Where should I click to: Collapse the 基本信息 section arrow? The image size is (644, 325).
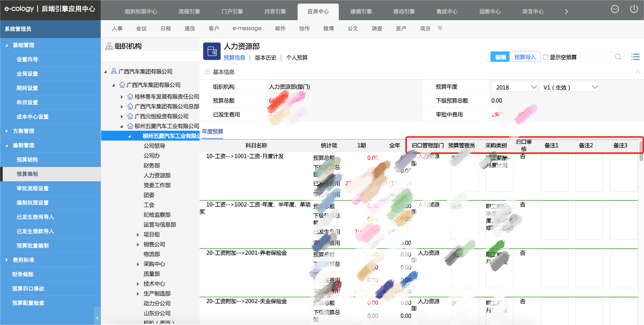[637, 72]
